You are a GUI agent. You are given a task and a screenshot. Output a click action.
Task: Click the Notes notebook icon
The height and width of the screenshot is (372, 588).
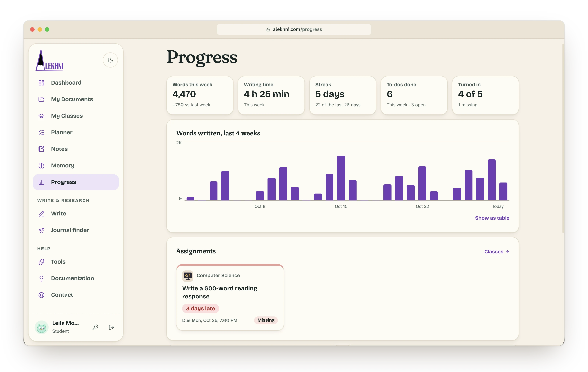pos(41,149)
